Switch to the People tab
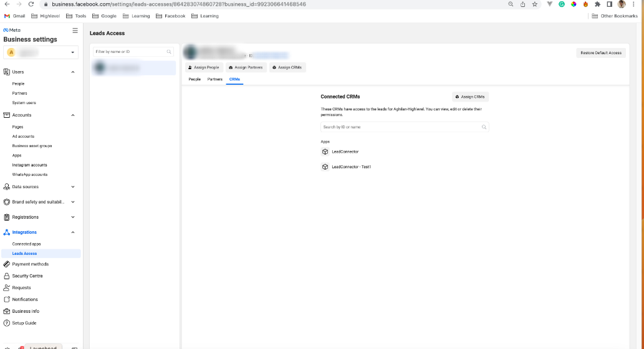The width and height of the screenshot is (644, 349). (195, 79)
